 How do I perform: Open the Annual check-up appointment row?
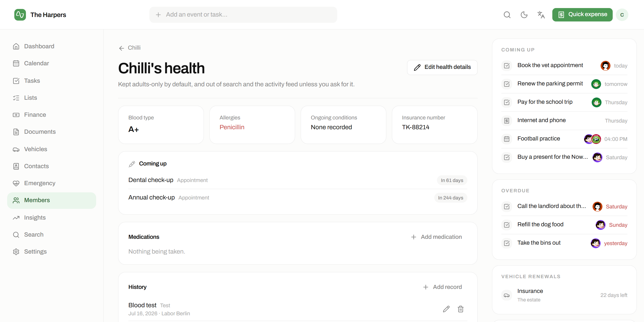click(x=298, y=198)
